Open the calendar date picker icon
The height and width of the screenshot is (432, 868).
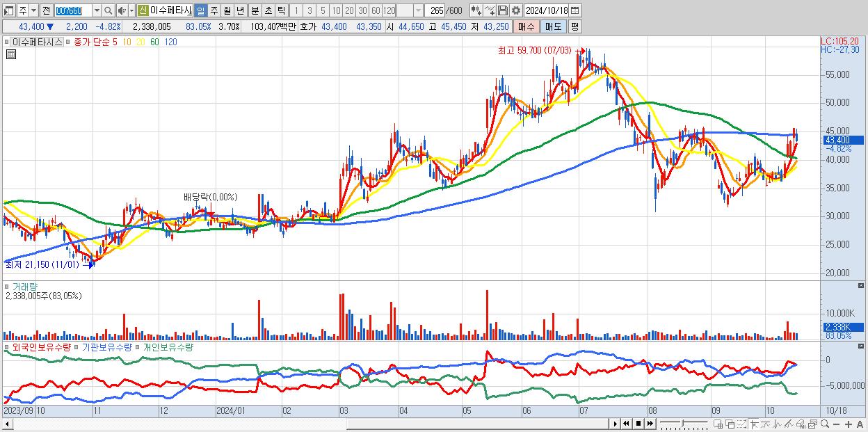575,11
